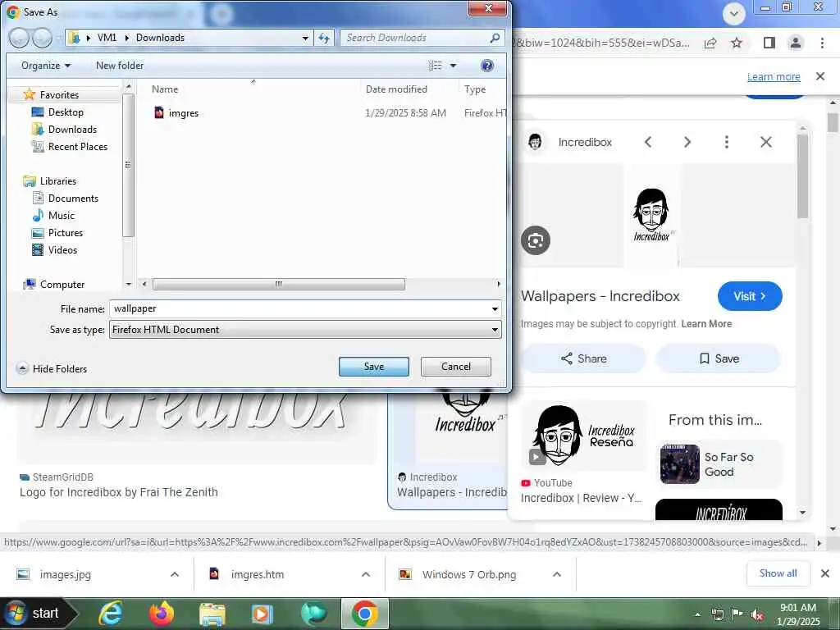Click the Back arrow in Save As dialog
This screenshot has width=840, height=630.
tap(19, 38)
